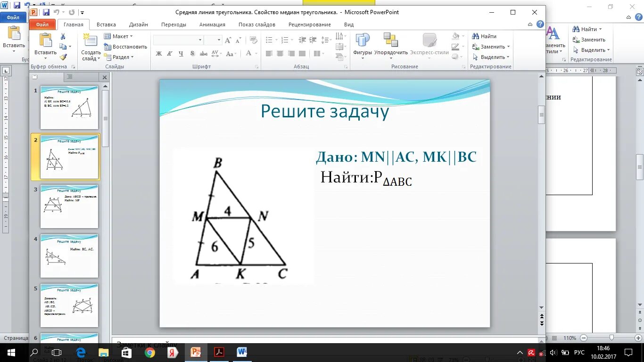The width and height of the screenshot is (644, 362).
Task: Center text in paragraph group
Action: [x=280, y=54]
